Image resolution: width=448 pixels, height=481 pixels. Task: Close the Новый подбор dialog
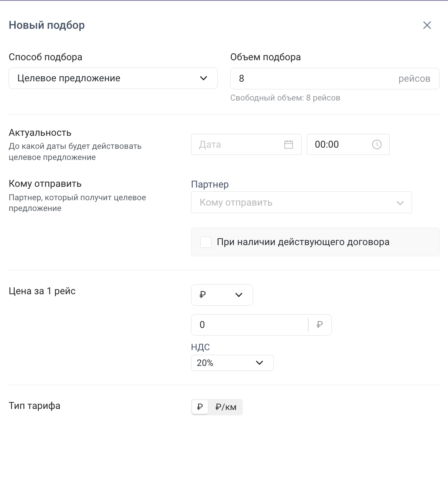tap(427, 25)
